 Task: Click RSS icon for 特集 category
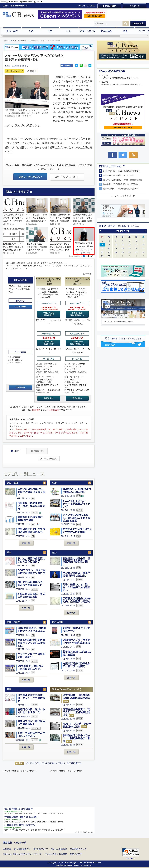coord(44,689)
